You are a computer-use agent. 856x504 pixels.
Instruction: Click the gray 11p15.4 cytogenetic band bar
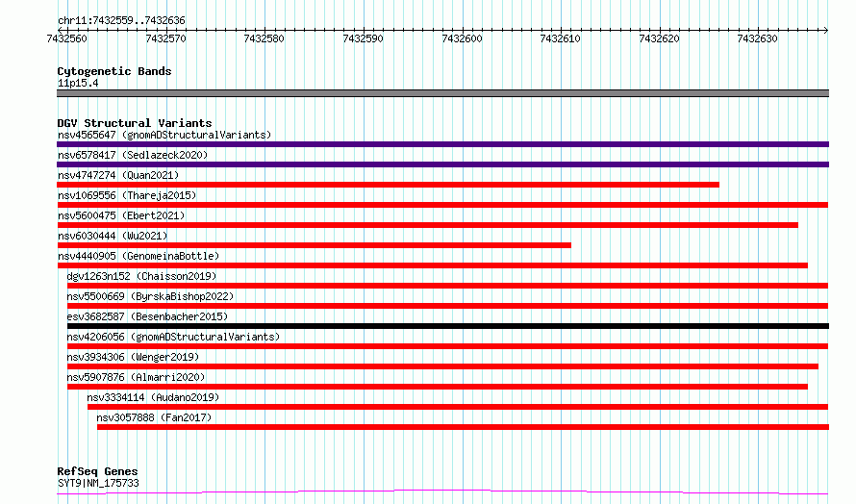pos(442,93)
